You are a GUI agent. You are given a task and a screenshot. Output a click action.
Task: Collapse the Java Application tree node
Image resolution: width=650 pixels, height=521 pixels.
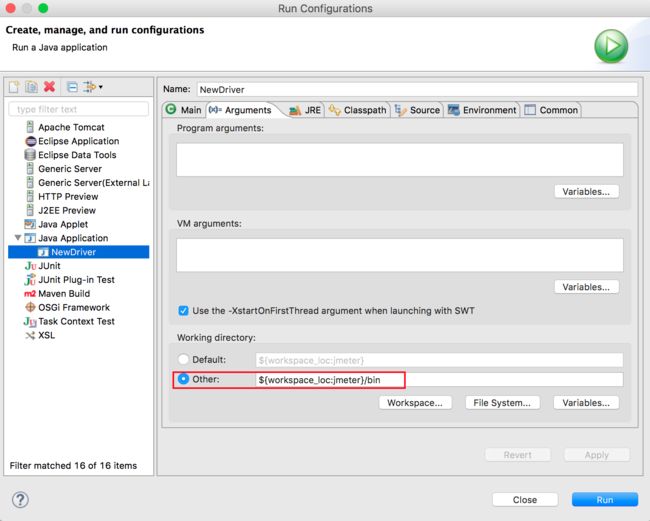pyautogui.click(x=18, y=237)
